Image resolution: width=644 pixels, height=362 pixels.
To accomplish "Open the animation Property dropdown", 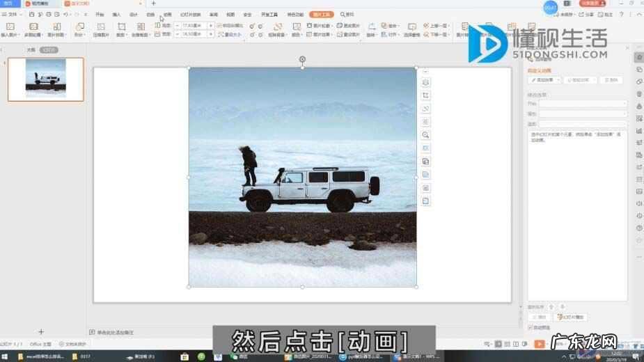I will 583,113.
